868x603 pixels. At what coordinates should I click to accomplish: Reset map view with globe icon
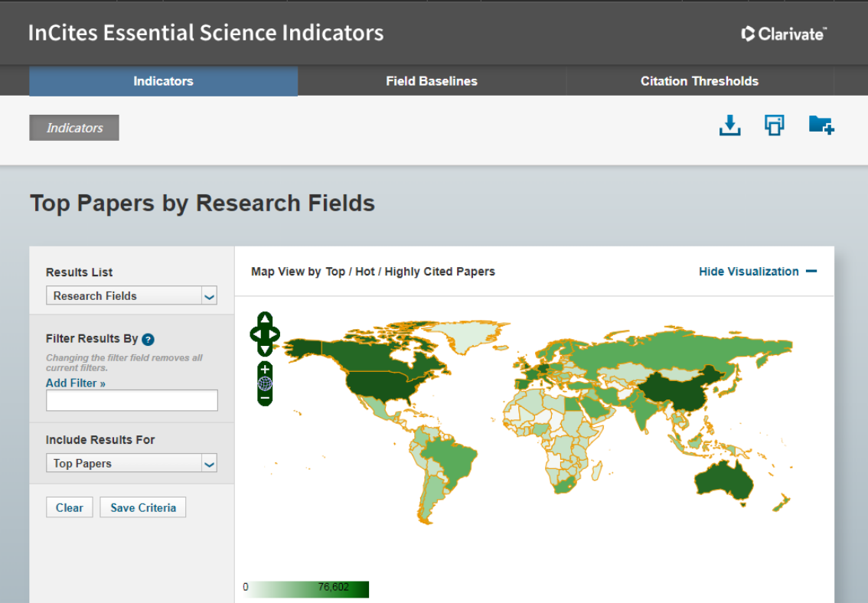[x=265, y=383]
